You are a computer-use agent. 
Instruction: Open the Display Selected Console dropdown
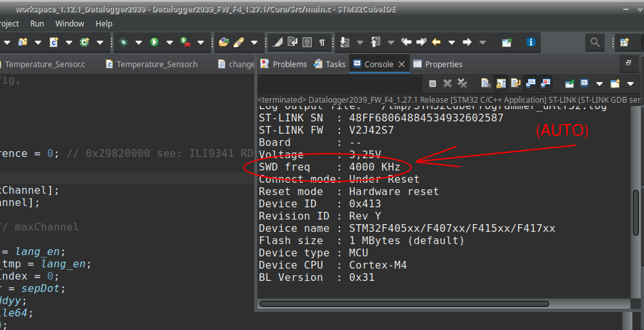coord(599,84)
